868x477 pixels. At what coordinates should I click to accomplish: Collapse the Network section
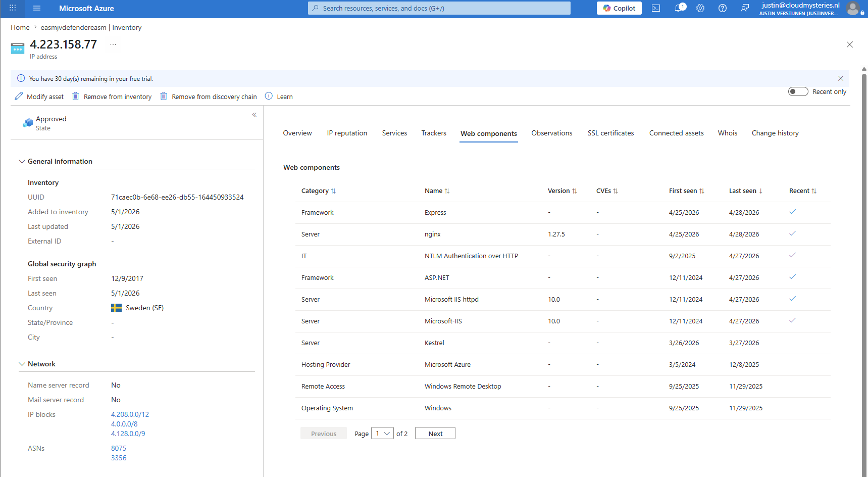tap(22, 364)
